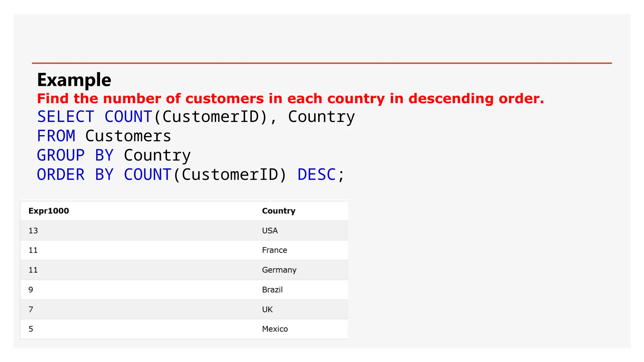Click the '5' cell in Mexico row

pos(31,329)
